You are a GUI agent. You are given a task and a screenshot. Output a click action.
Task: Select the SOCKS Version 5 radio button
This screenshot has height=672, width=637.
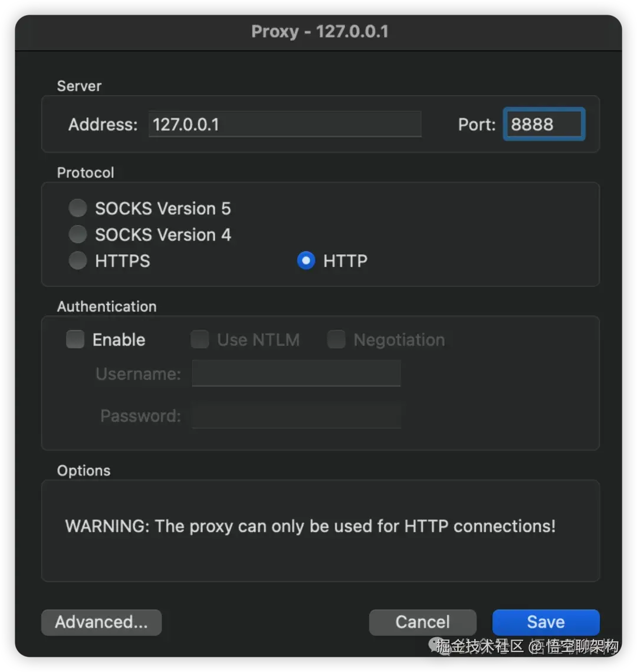click(78, 208)
